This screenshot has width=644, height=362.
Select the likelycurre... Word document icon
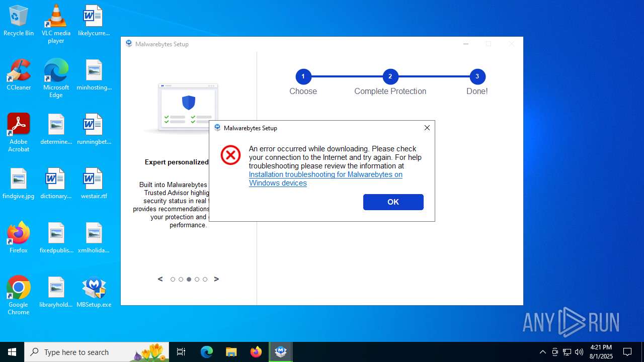click(94, 21)
